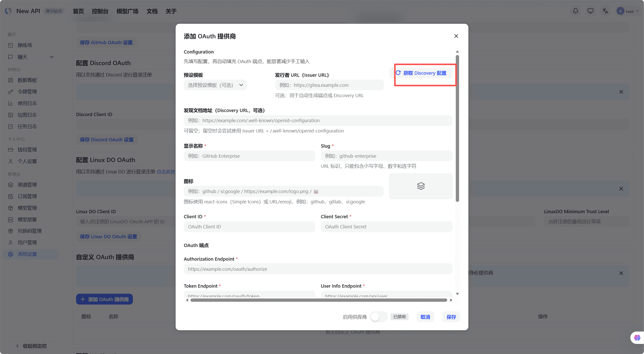Click the dialog horizontal scrollbar
This screenshot has width=644, height=354.
pyautogui.click(x=318, y=300)
